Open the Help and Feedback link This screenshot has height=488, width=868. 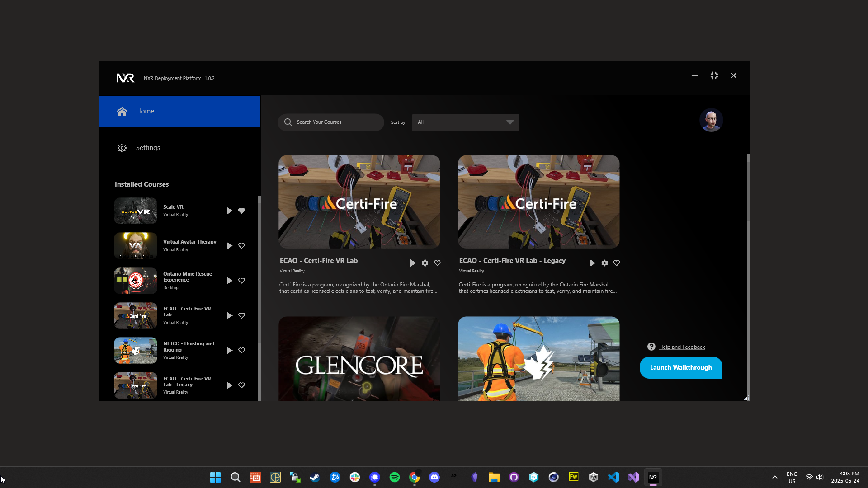[x=682, y=347]
